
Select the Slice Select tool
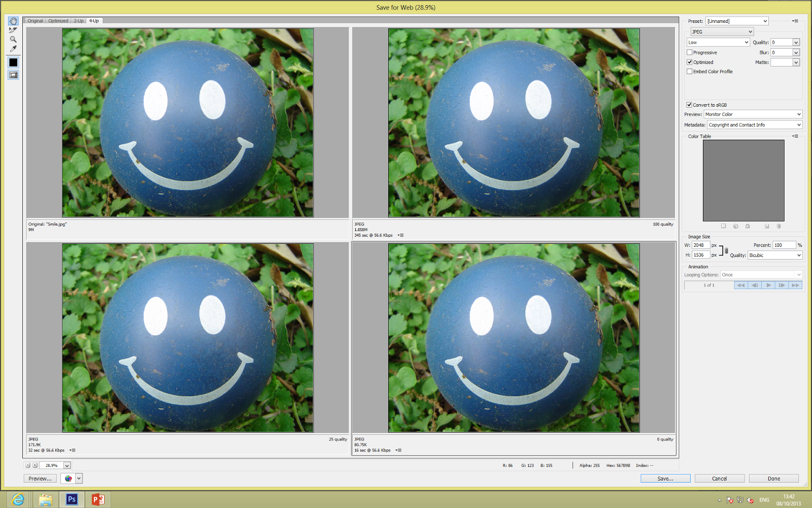pos(13,30)
